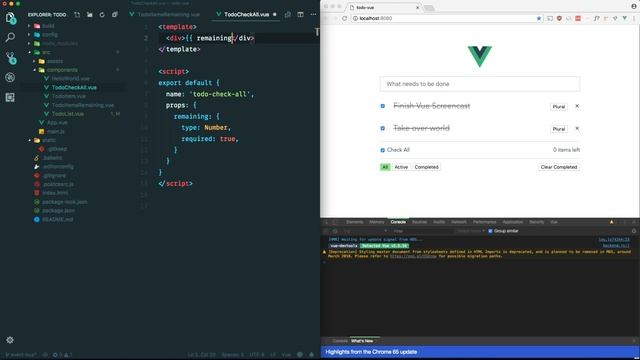Open App.vue in the file tree
The width and height of the screenshot is (640, 360).
[57, 122]
